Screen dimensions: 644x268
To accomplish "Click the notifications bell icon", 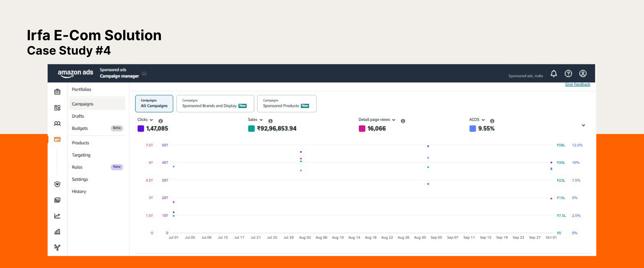I will (553, 74).
